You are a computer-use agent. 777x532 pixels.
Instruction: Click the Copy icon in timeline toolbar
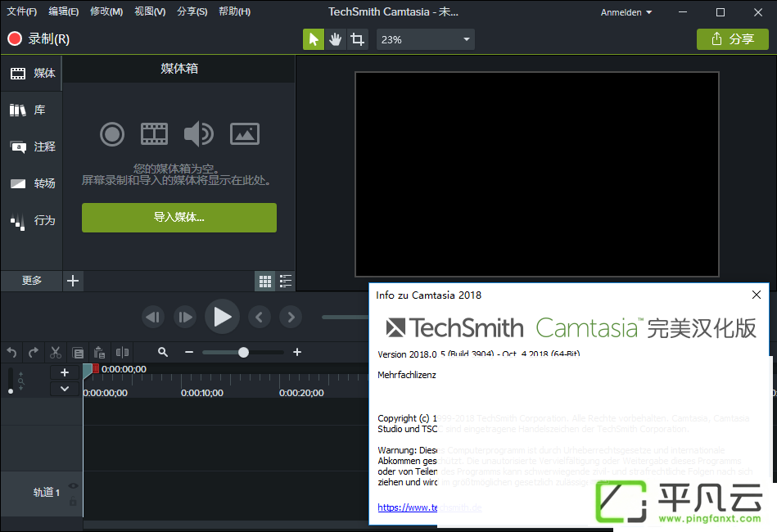click(x=78, y=353)
